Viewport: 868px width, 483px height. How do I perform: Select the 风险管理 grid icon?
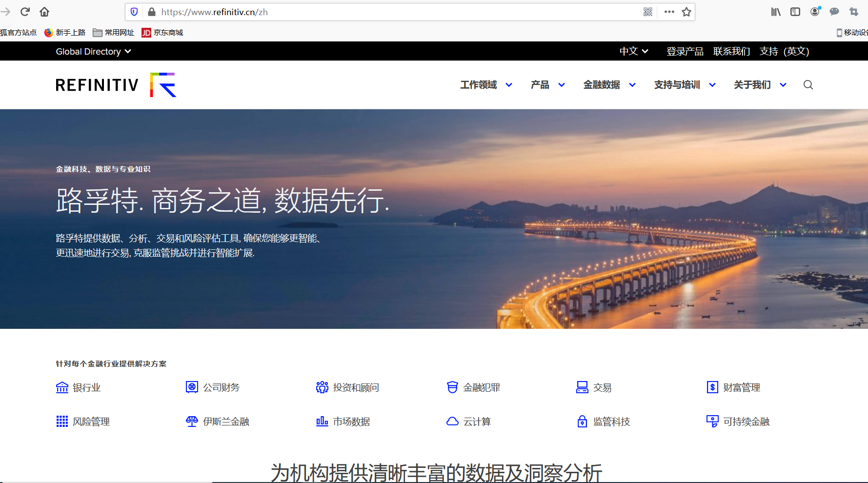tap(61, 421)
